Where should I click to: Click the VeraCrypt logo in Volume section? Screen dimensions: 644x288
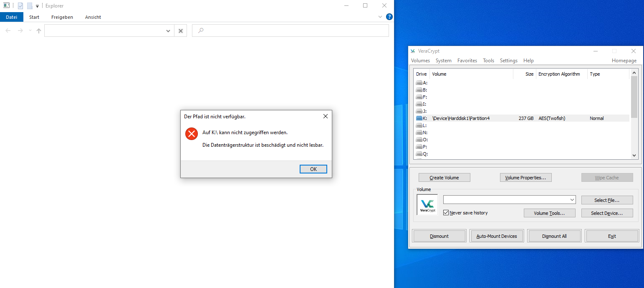[427, 205]
